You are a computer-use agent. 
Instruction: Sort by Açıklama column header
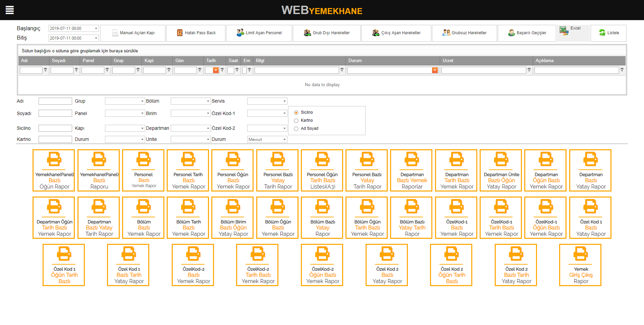pos(579,61)
